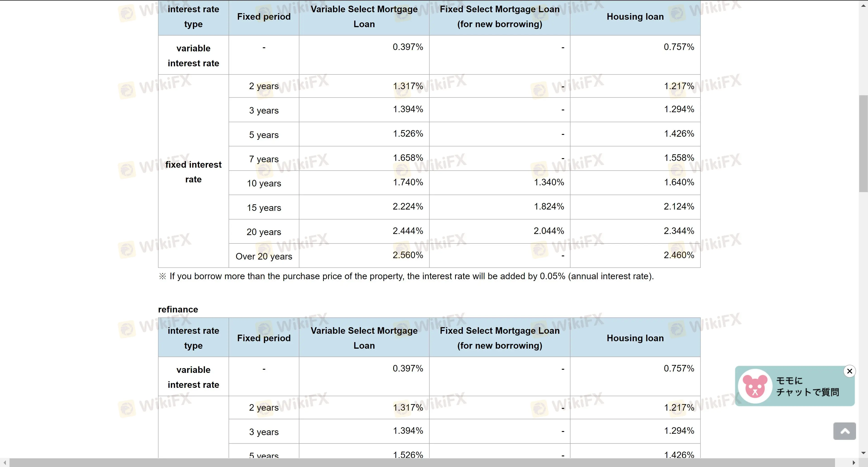
Task: Click the vertical scrollbar thumb
Action: tap(863, 143)
